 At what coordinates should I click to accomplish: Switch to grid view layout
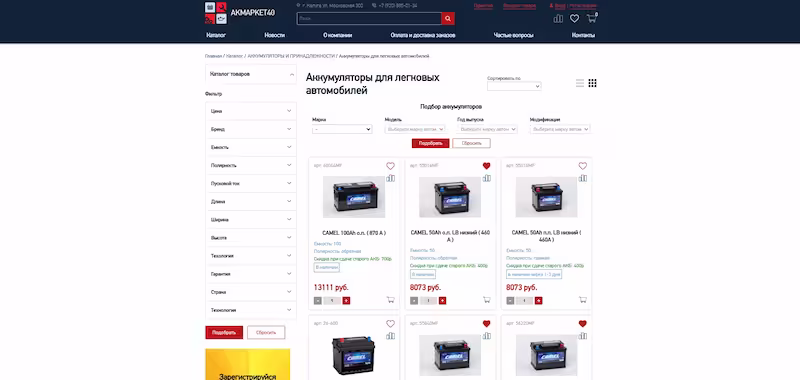tap(592, 83)
